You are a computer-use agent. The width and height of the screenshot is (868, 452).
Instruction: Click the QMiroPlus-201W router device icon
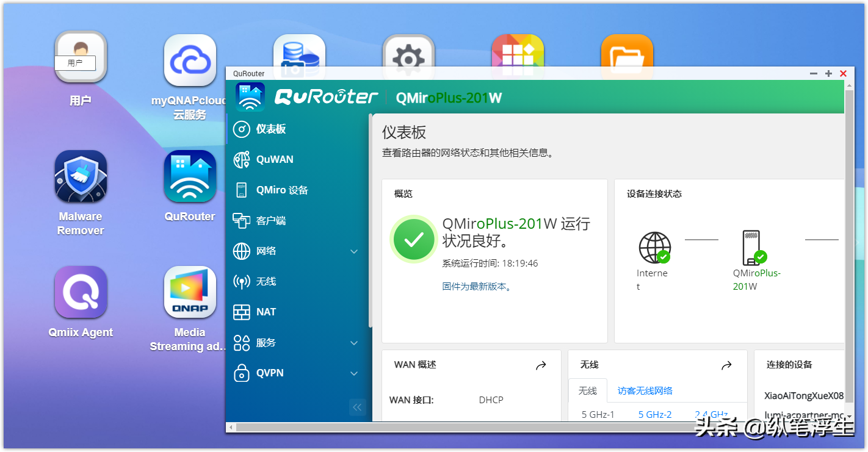tap(754, 246)
